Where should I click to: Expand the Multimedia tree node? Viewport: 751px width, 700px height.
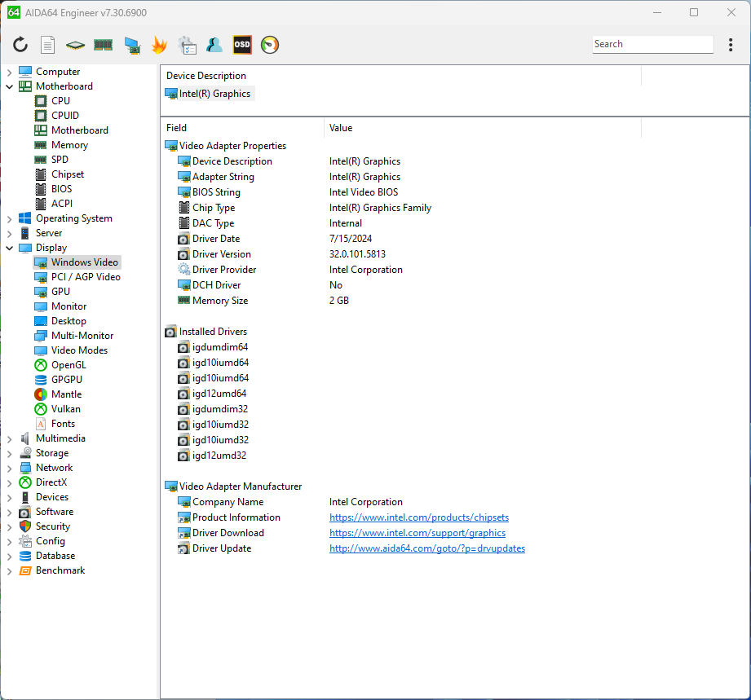(x=10, y=438)
